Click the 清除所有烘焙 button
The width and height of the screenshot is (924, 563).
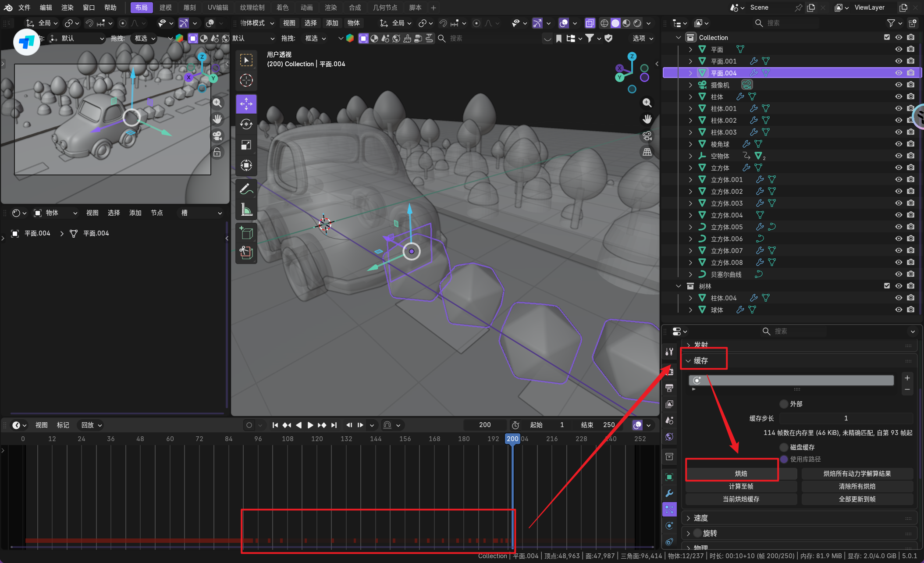point(857,486)
